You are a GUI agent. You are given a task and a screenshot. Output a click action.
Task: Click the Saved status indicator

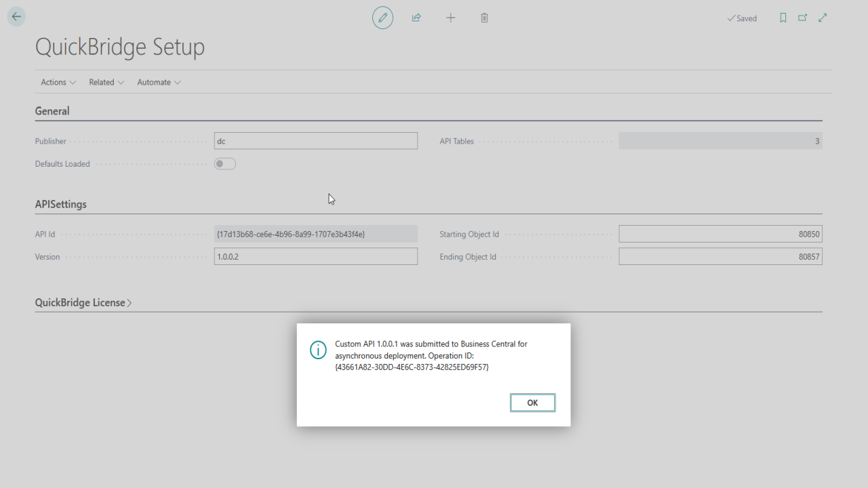click(742, 18)
